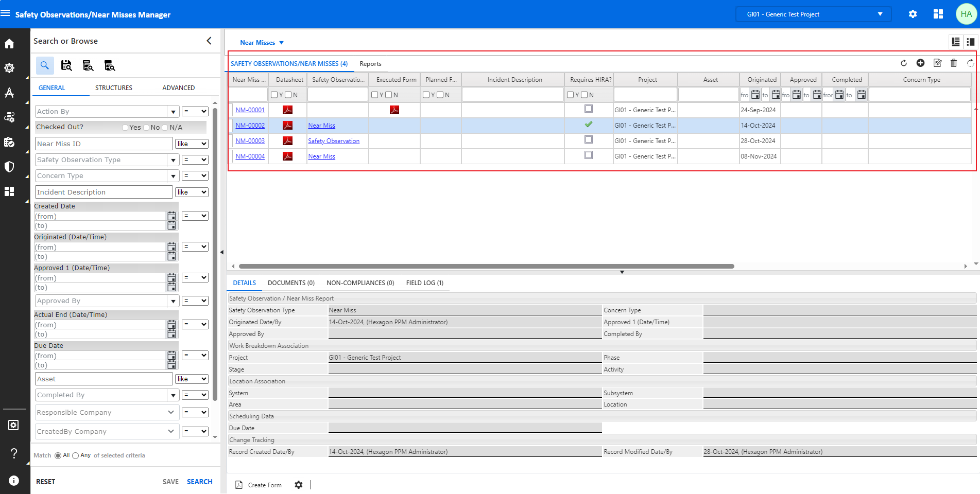The height and width of the screenshot is (494, 980).
Task: Expand the Action By dropdown
Action: point(173,112)
